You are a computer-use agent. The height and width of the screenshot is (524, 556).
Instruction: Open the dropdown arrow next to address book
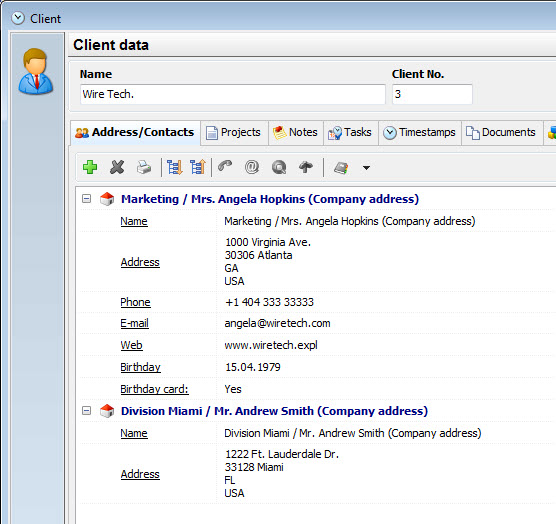[366, 168]
